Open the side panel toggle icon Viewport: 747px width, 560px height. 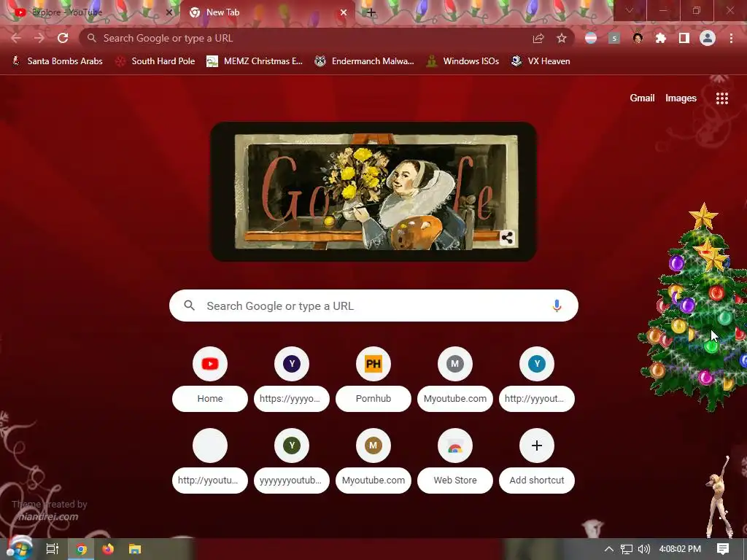pos(684,38)
